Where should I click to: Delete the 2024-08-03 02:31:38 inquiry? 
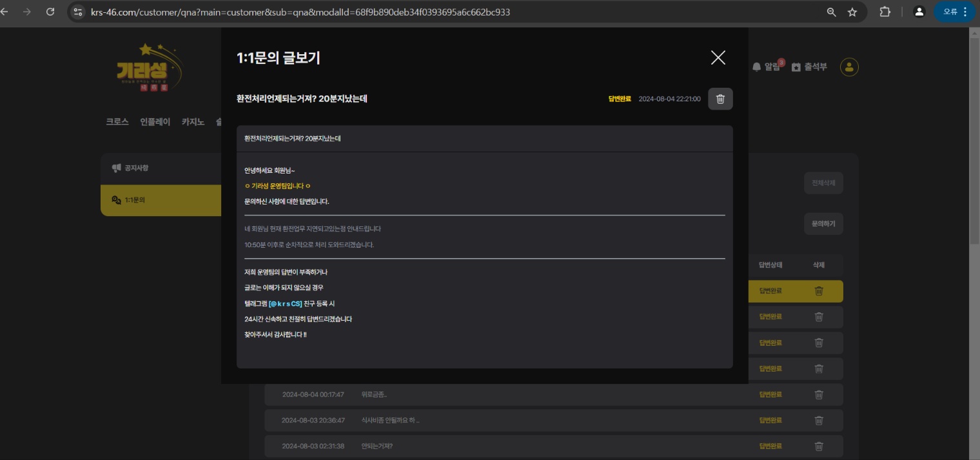(819, 446)
